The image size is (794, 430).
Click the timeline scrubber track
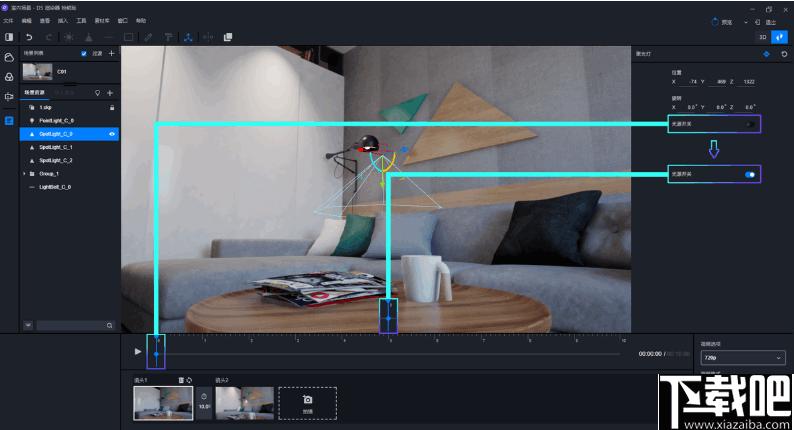pyautogui.click(x=388, y=354)
